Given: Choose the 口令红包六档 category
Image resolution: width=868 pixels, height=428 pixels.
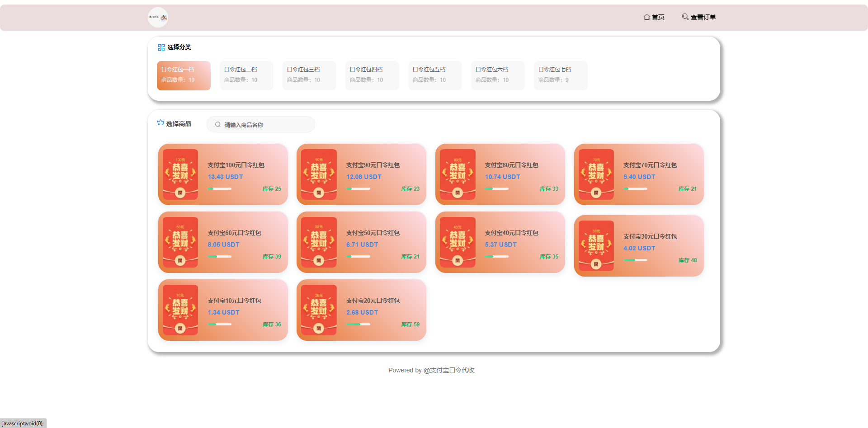Looking at the screenshot, I should coord(498,75).
